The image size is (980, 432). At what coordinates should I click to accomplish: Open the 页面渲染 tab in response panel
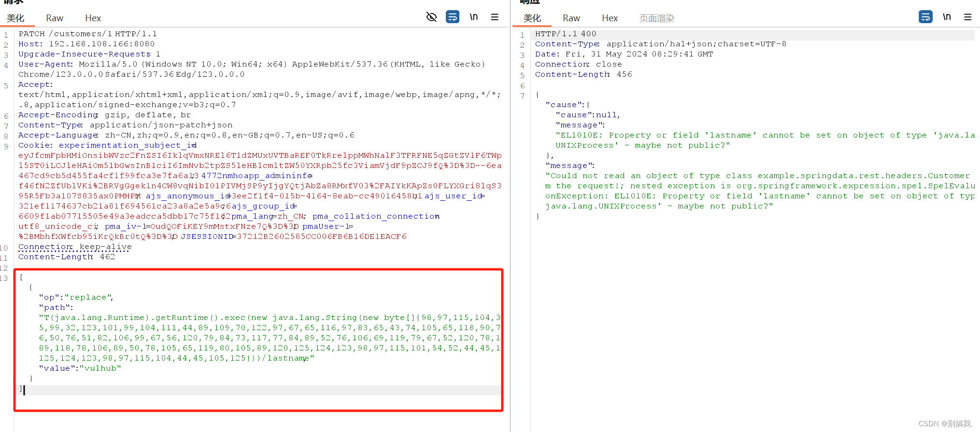point(657,18)
